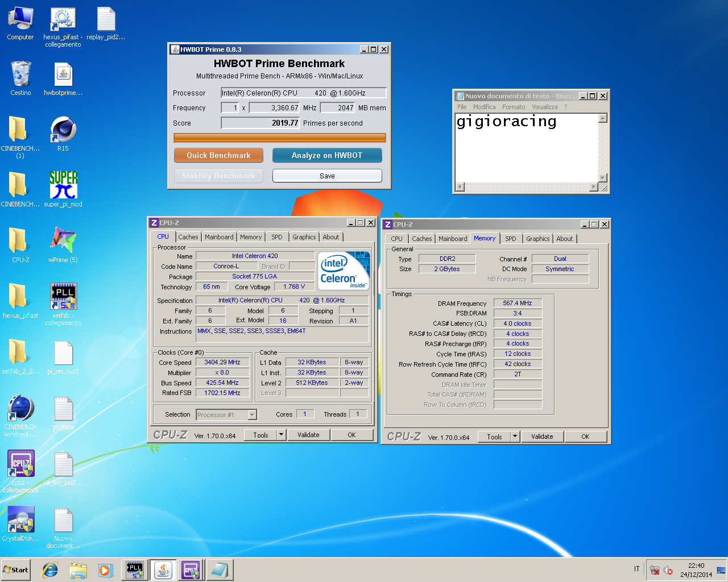Open the SPD tab in left CPU-Z
Viewport: 728px width, 582px height.
click(277, 237)
